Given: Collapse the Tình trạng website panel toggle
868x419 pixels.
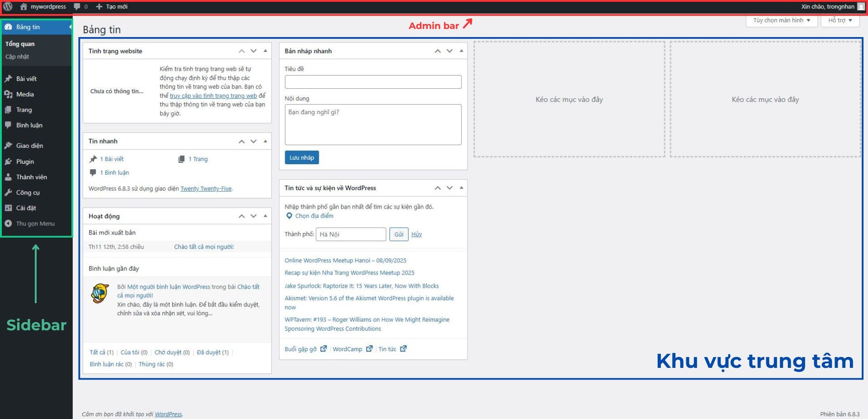Looking at the screenshot, I should point(265,51).
